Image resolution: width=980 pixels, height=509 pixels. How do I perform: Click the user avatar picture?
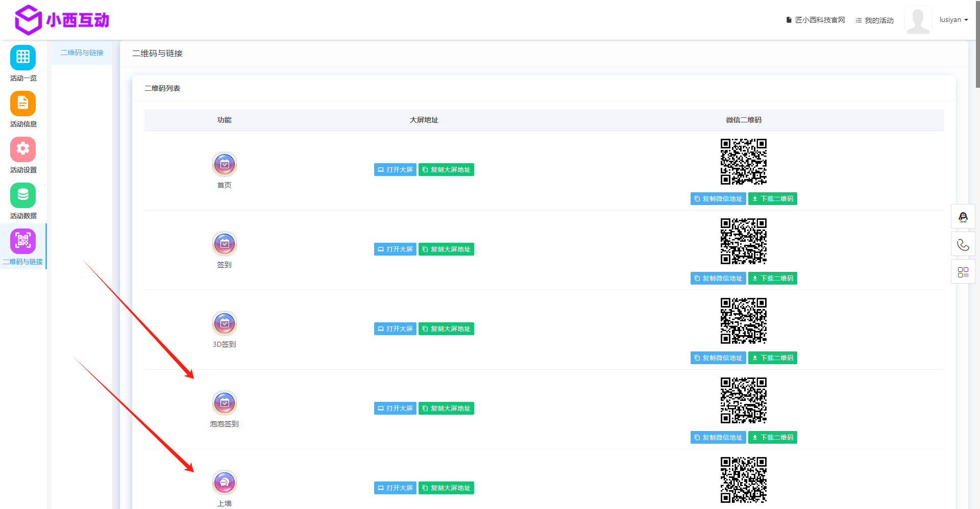[x=918, y=20]
